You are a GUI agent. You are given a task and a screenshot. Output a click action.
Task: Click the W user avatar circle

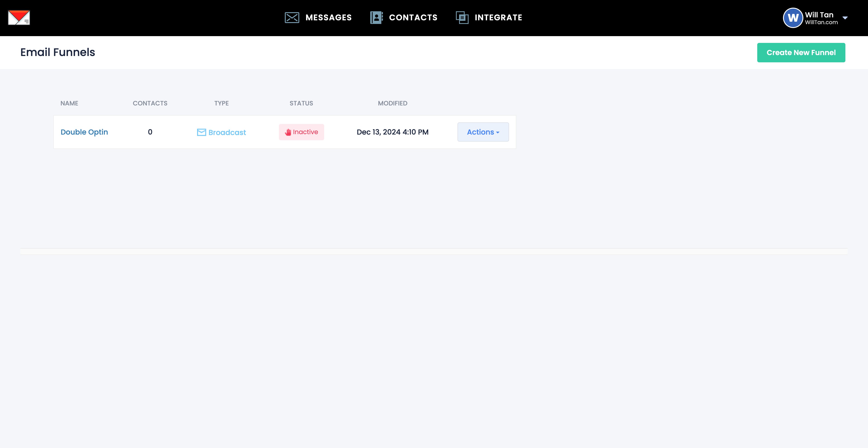tap(793, 18)
